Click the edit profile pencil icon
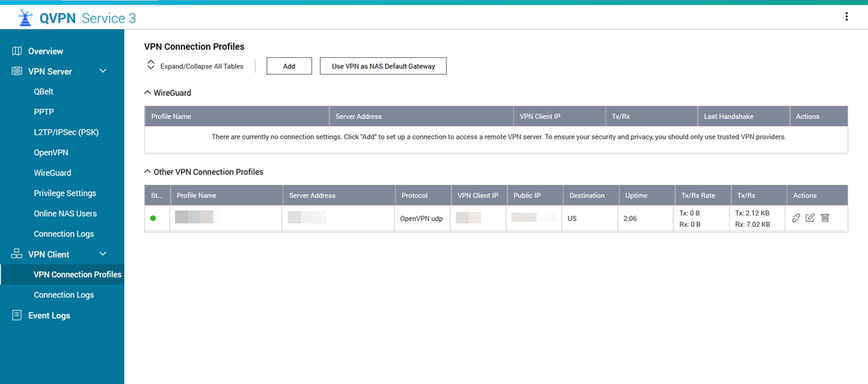 coord(810,218)
